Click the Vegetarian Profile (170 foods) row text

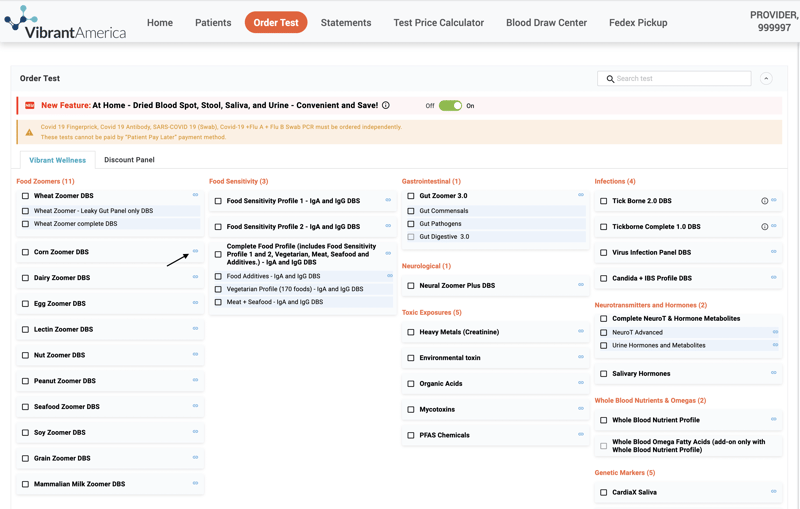[x=295, y=289]
